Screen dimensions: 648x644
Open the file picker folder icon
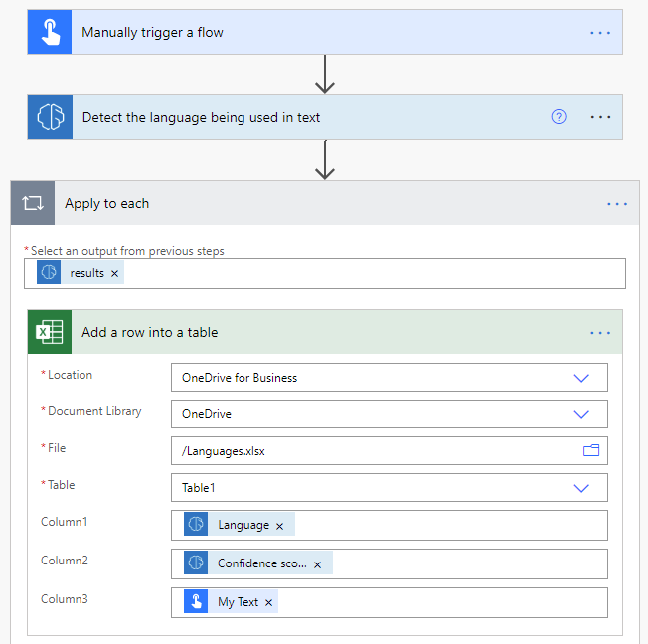[591, 450]
